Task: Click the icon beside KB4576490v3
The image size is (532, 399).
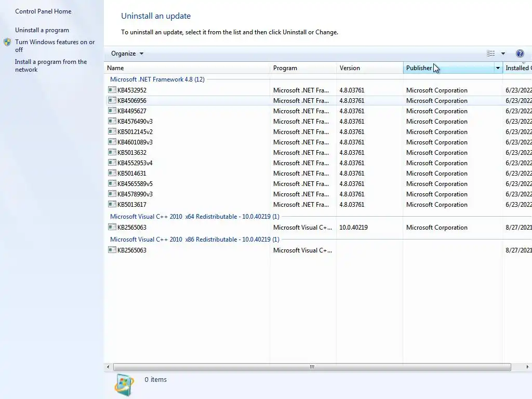Action: 112,121
